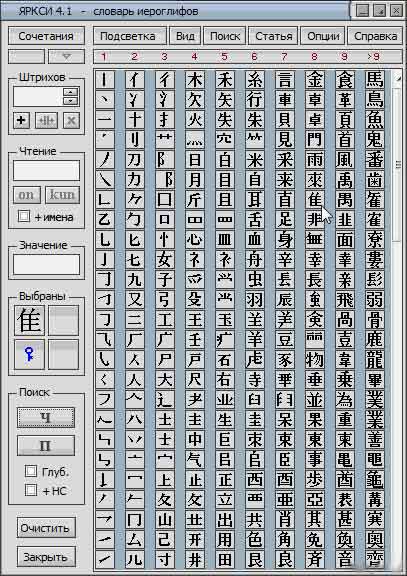The width and height of the screenshot is (407, 576).
Task: Click the Закрыть button
Action: coord(46,557)
